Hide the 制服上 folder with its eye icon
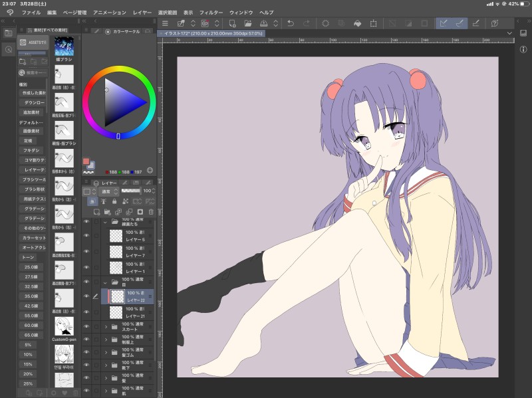532x398 pixels. click(x=86, y=340)
